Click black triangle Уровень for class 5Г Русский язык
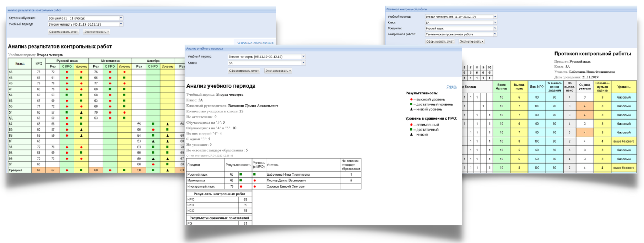 [81, 112]
